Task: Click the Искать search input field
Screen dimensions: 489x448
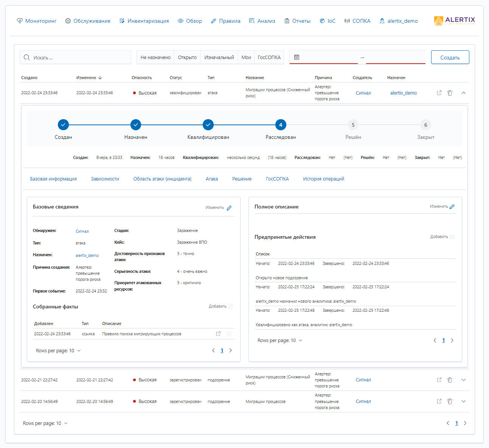Action: click(x=76, y=57)
